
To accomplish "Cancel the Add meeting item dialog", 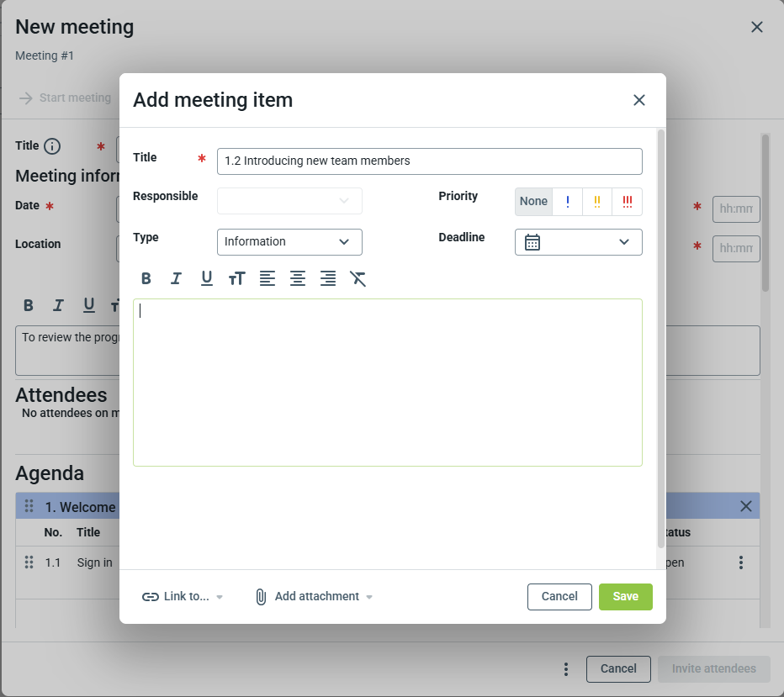I will tap(559, 597).
